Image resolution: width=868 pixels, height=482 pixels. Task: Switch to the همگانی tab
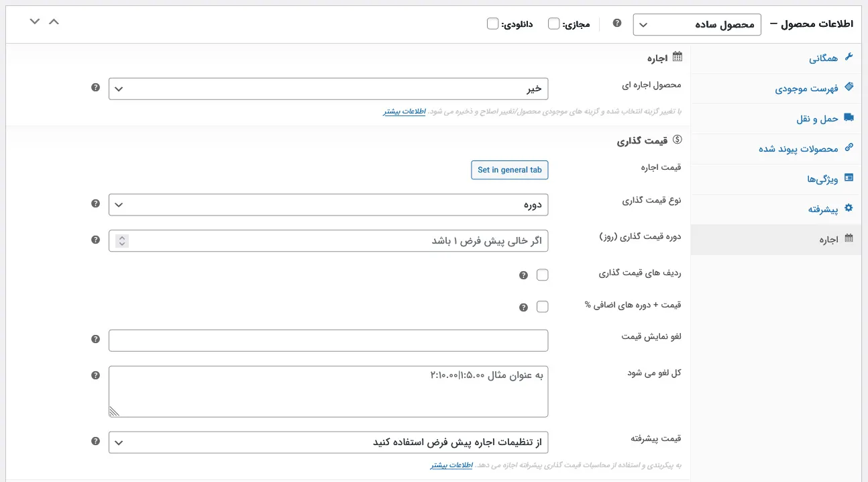[776, 58]
